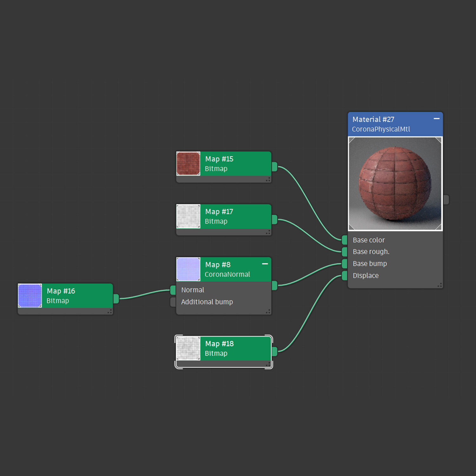Screen dimensions: 476x476
Task: Collapse the Map #8 CoronaNormal node
Action: tap(265, 264)
